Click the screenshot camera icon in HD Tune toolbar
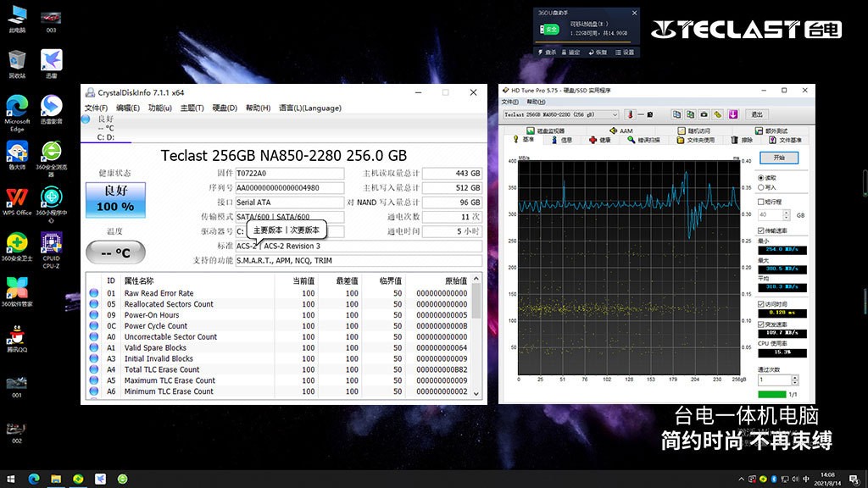The width and height of the screenshot is (868, 488). (x=704, y=114)
